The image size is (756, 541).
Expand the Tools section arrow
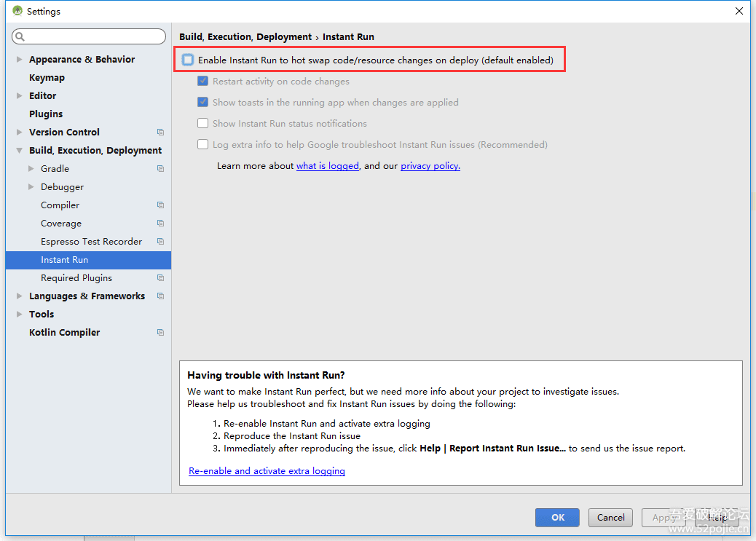19,314
